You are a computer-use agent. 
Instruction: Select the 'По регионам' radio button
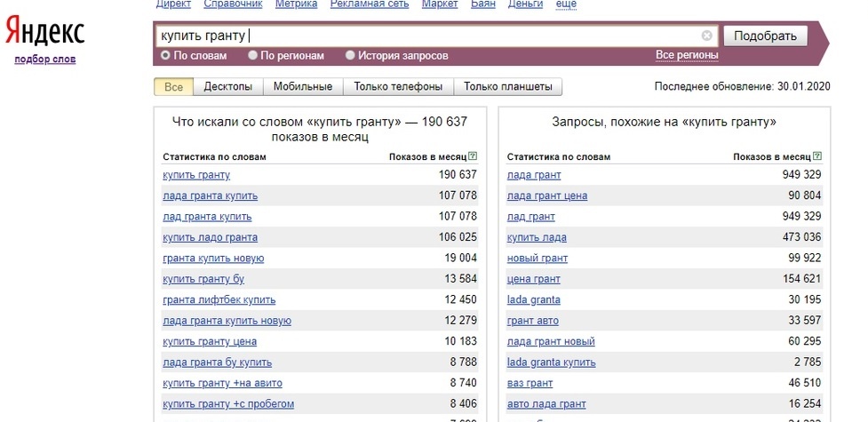[252, 55]
